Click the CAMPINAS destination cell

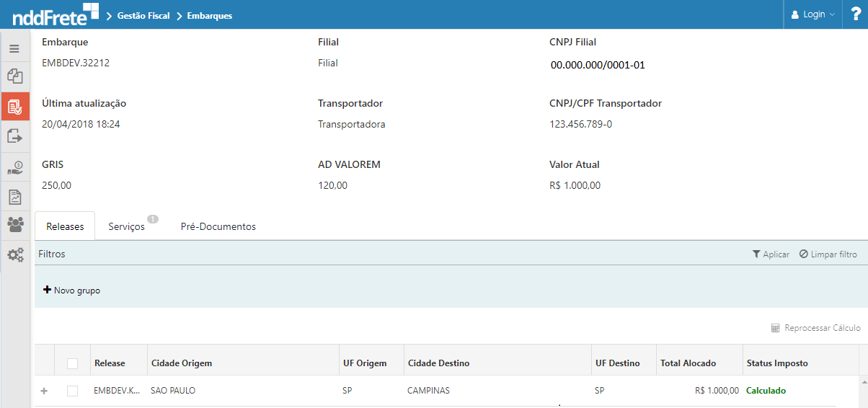click(x=428, y=391)
